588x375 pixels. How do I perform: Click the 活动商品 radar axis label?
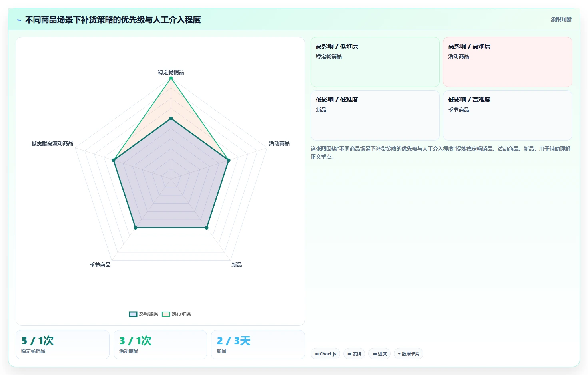279,143
